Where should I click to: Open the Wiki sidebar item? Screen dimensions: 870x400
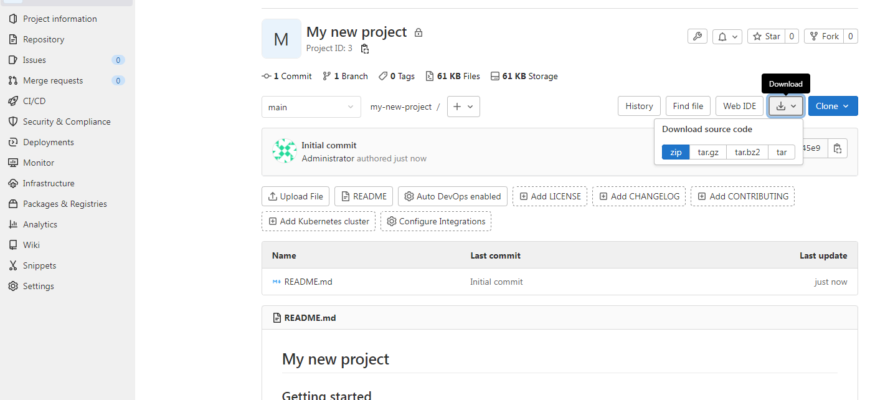point(31,245)
